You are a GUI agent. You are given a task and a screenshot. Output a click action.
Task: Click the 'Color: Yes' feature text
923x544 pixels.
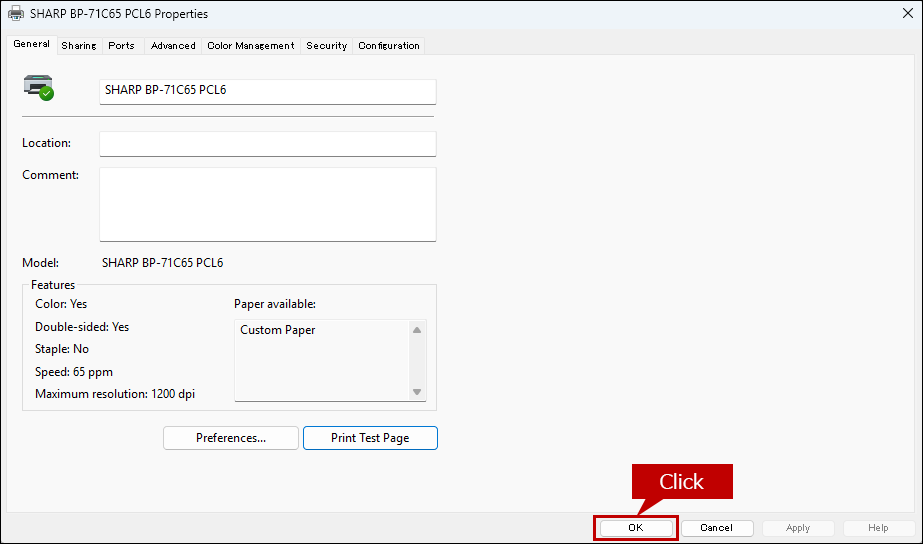click(61, 304)
